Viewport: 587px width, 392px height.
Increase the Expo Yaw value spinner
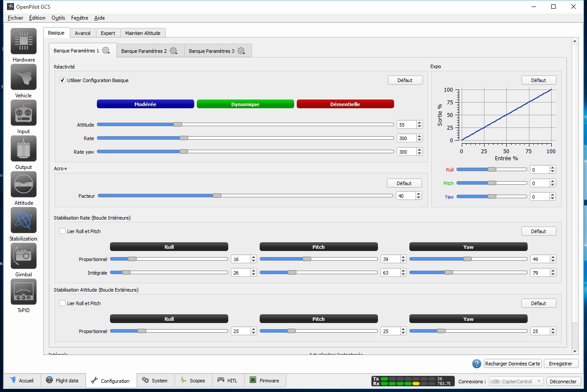(553, 195)
